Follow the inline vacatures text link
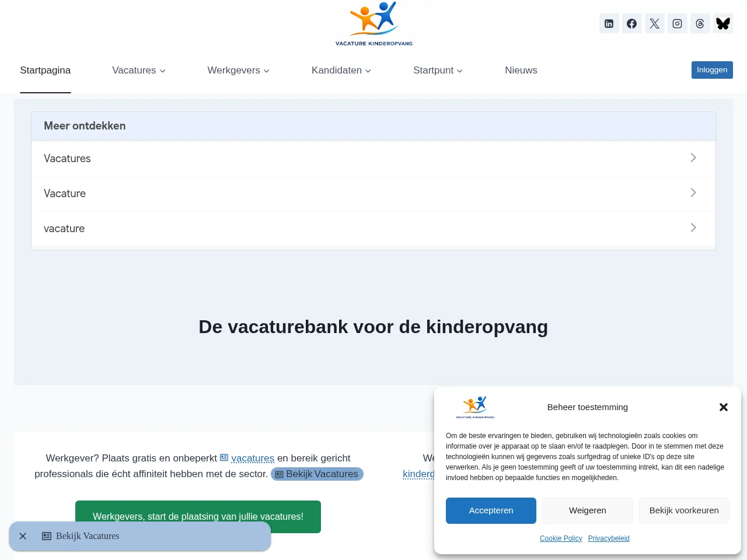Viewport: 747px width, 560px height. pyautogui.click(x=253, y=459)
